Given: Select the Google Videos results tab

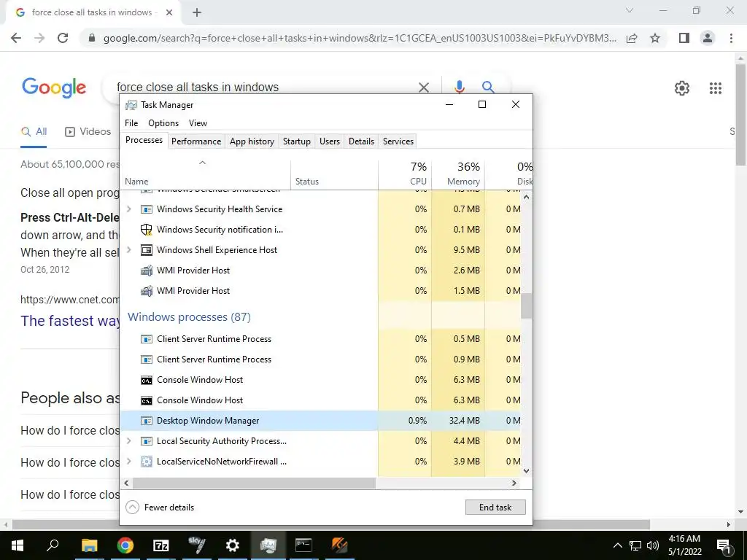Looking at the screenshot, I should click(88, 132).
